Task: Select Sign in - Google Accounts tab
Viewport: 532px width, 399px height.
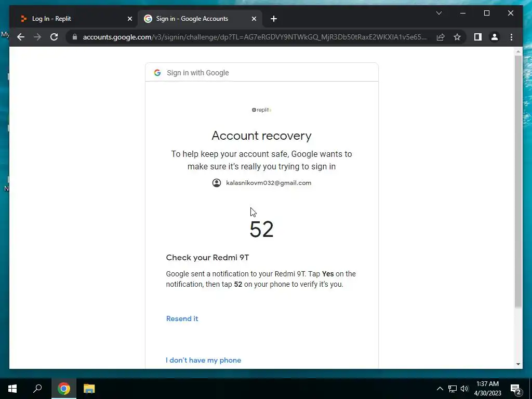Action: [x=200, y=19]
